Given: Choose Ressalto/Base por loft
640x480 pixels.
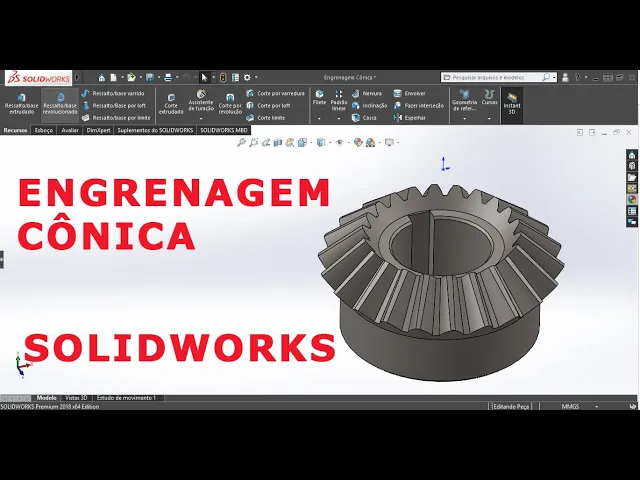Looking at the screenshot, I should tap(114, 106).
